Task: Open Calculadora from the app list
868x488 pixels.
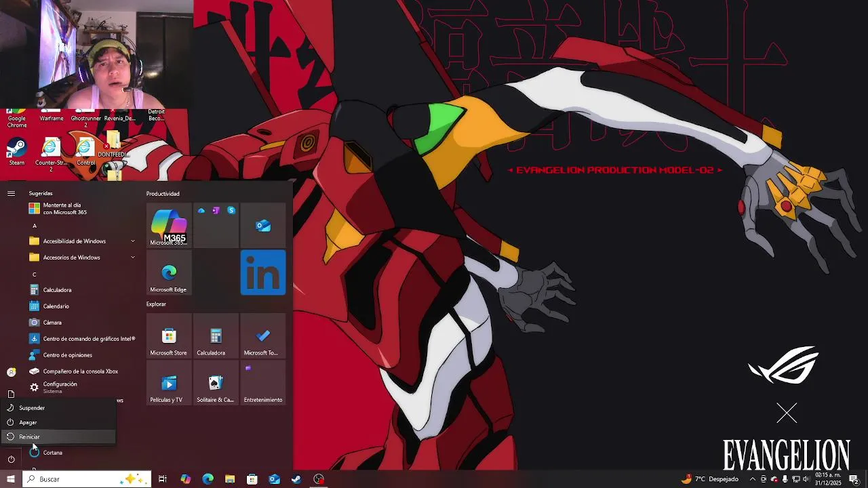Action: [x=83, y=290]
